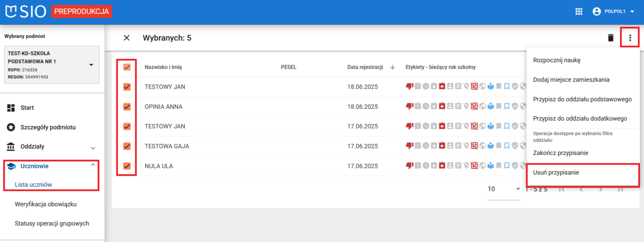This screenshot has width=644, height=242.
Task: Open the apps grid launcher
Action: coord(579,12)
